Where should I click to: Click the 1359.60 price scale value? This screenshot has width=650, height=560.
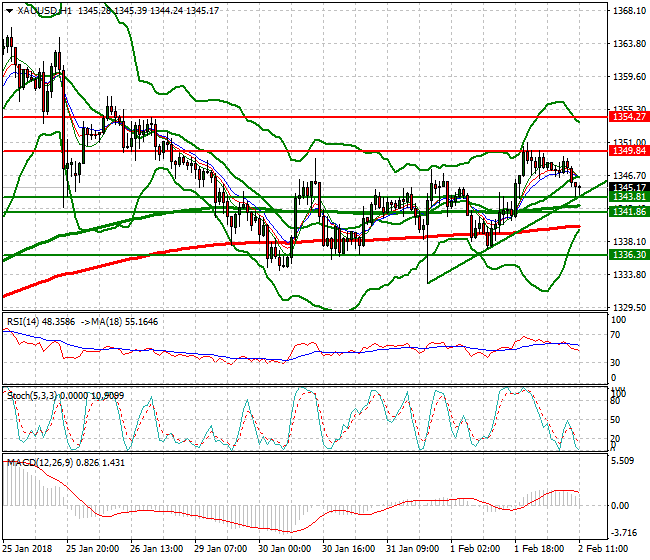(x=629, y=77)
